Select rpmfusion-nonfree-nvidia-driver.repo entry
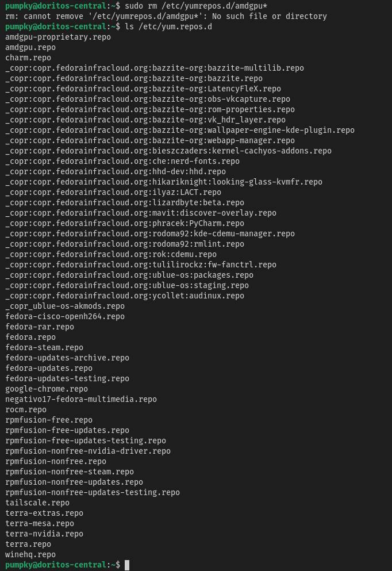The image size is (392, 571). point(88,451)
